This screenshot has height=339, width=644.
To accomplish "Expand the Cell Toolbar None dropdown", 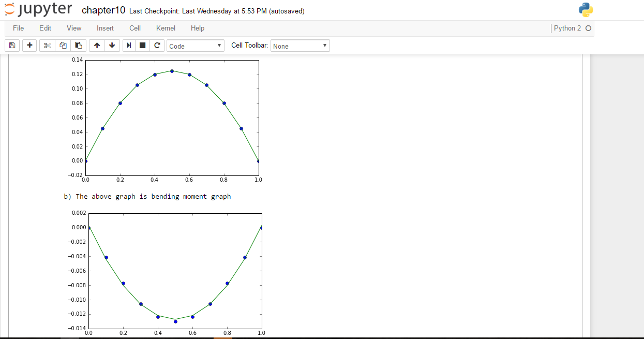I will coord(300,46).
